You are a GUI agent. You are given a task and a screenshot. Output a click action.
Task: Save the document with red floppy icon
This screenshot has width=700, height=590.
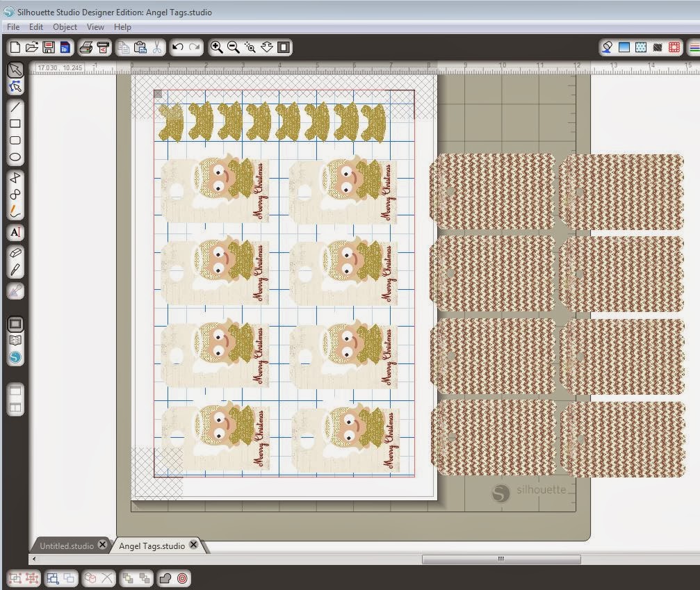click(48, 47)
